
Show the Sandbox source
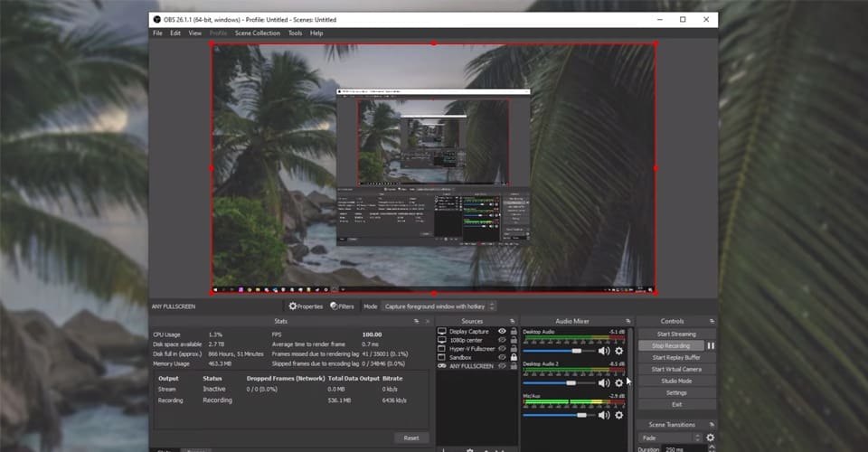[x=502, y=357]
